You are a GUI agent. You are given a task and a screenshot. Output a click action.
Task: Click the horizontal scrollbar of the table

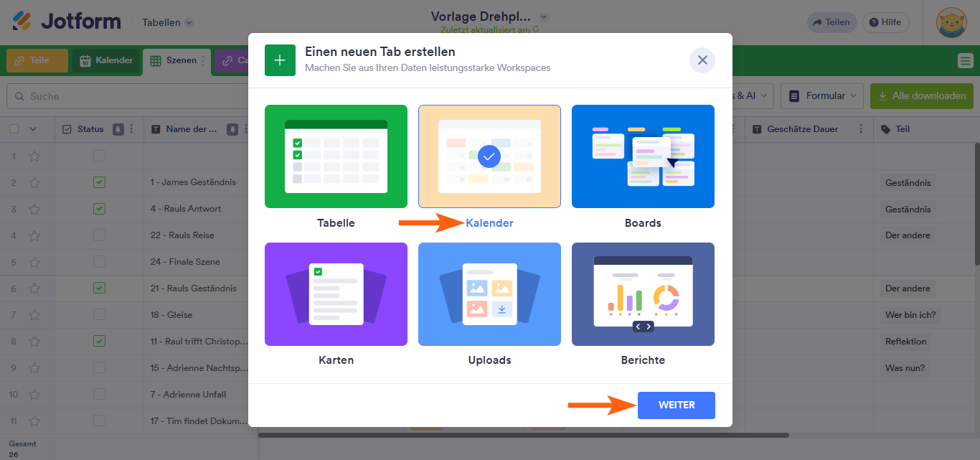pyautogui.click(x=524, y=435)
